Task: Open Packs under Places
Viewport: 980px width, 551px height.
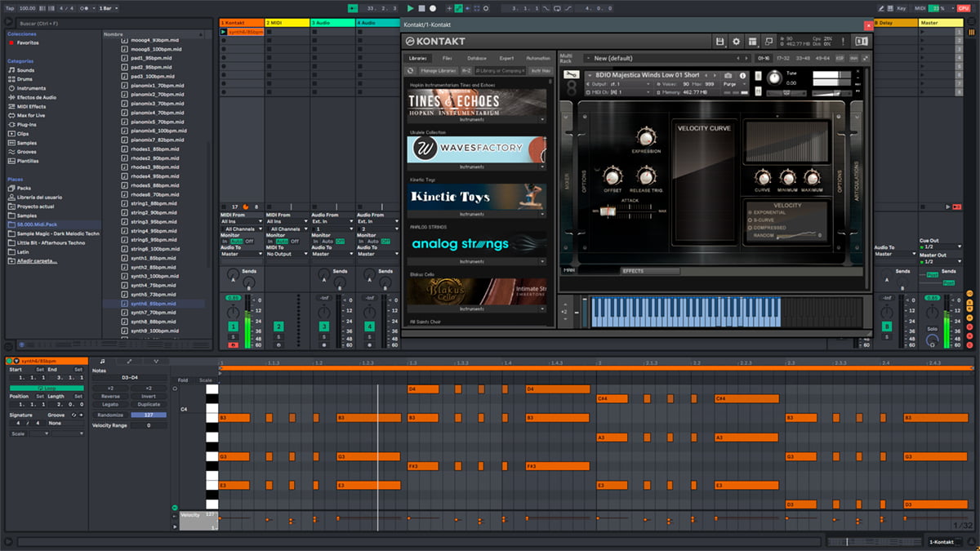Action: pos(24,188)
